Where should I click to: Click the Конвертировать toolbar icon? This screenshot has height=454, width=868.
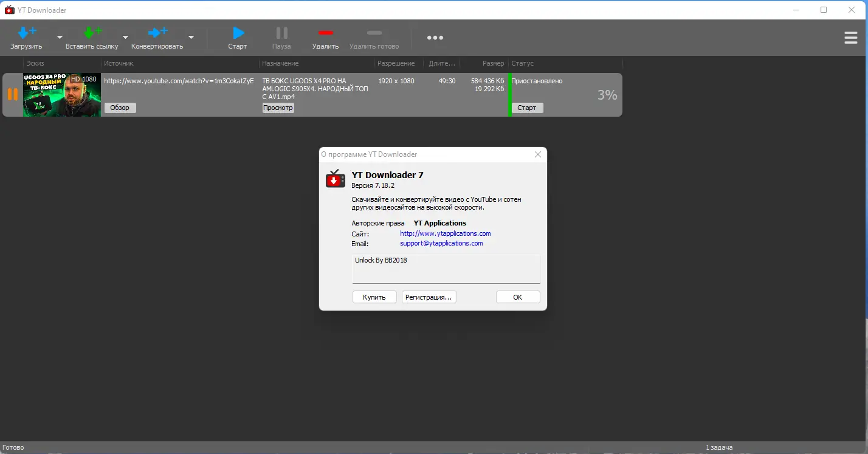(x=157, y=33)
